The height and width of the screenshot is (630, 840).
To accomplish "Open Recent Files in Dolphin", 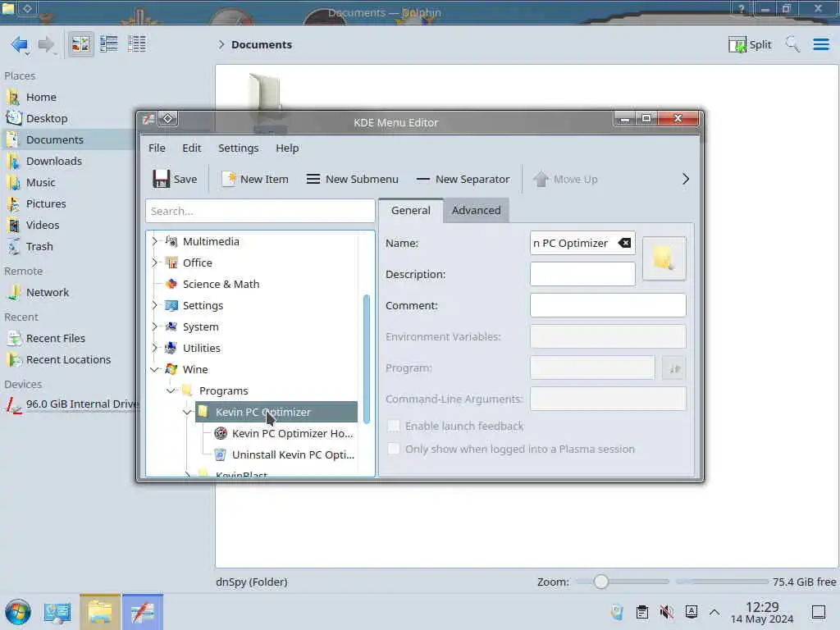I will (x=55, y=339).
